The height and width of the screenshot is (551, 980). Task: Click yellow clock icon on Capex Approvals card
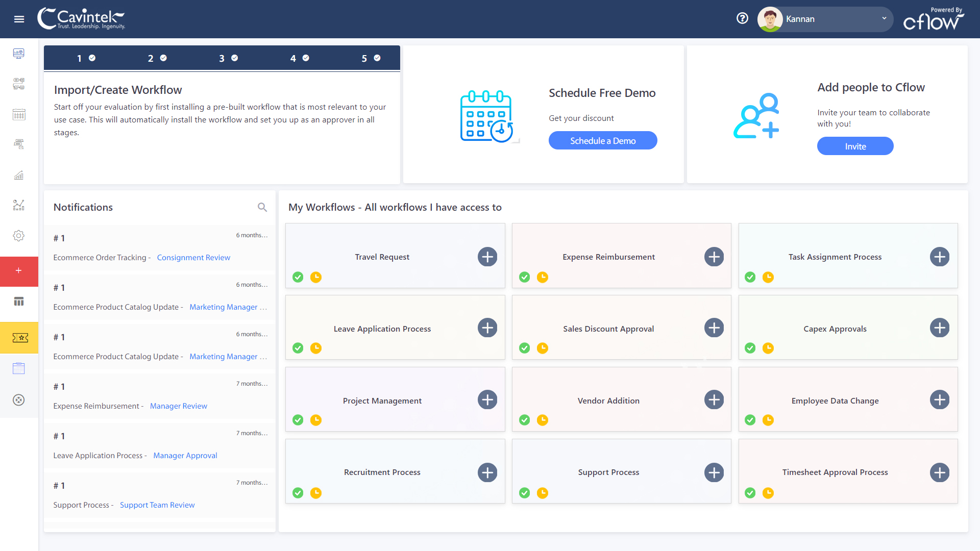pyautogui.click(x=768, y=348)
